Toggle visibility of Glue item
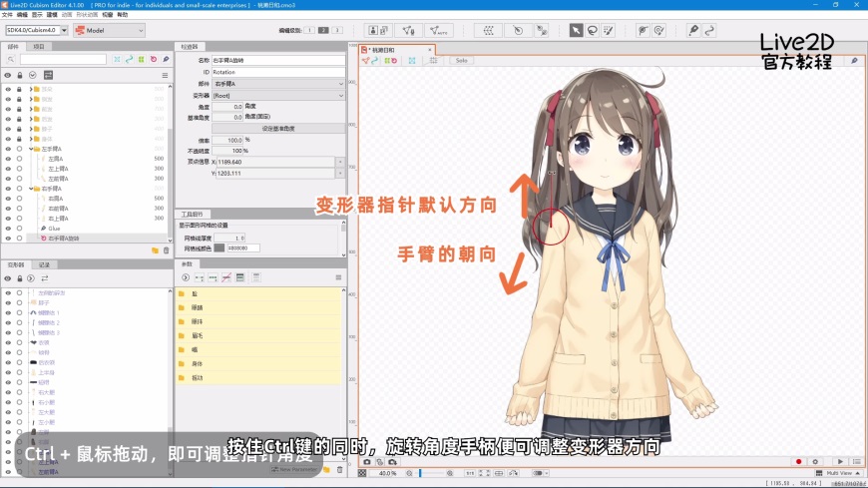Screen dimensions: 868x488 8,229
